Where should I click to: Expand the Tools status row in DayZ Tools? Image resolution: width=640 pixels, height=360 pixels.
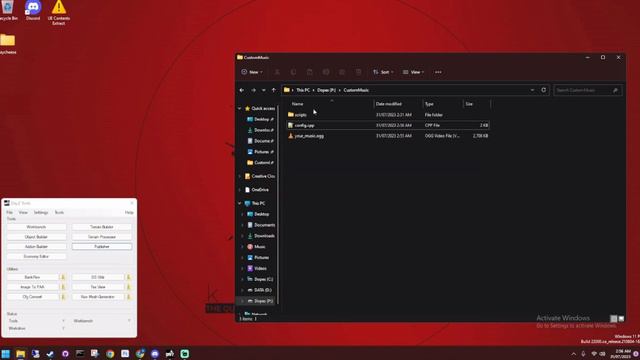pyautogui.click(x=63, y=321)
